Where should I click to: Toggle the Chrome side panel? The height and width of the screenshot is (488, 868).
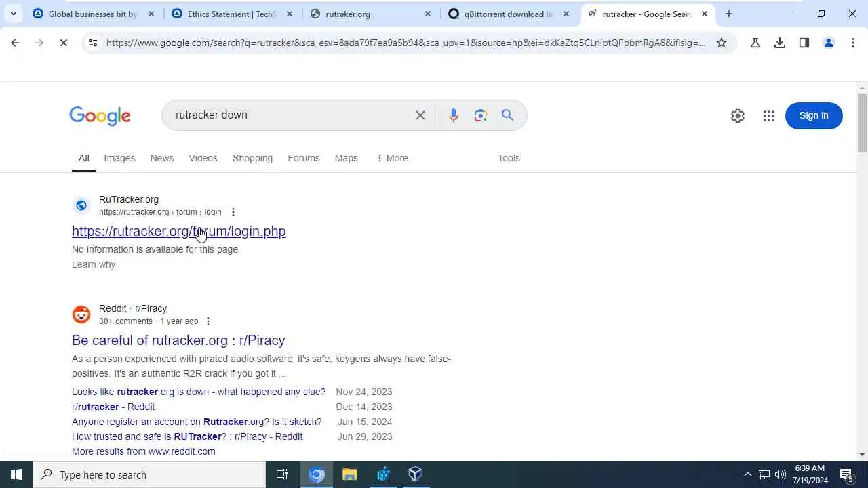[804, 43]
